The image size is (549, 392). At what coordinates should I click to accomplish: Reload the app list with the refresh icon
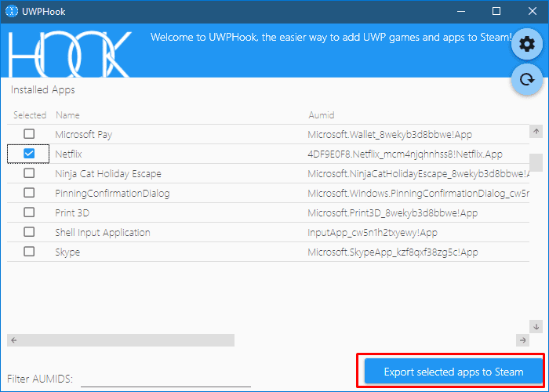(x=527, y=79)
